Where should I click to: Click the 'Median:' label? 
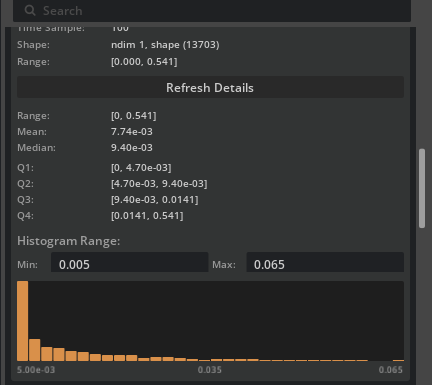[x=36, y=148]
